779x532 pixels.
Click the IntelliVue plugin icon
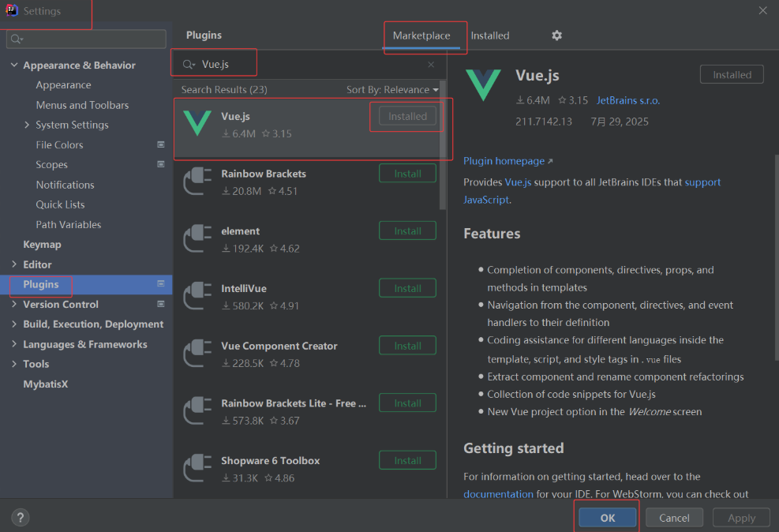[x=197, y=296]
